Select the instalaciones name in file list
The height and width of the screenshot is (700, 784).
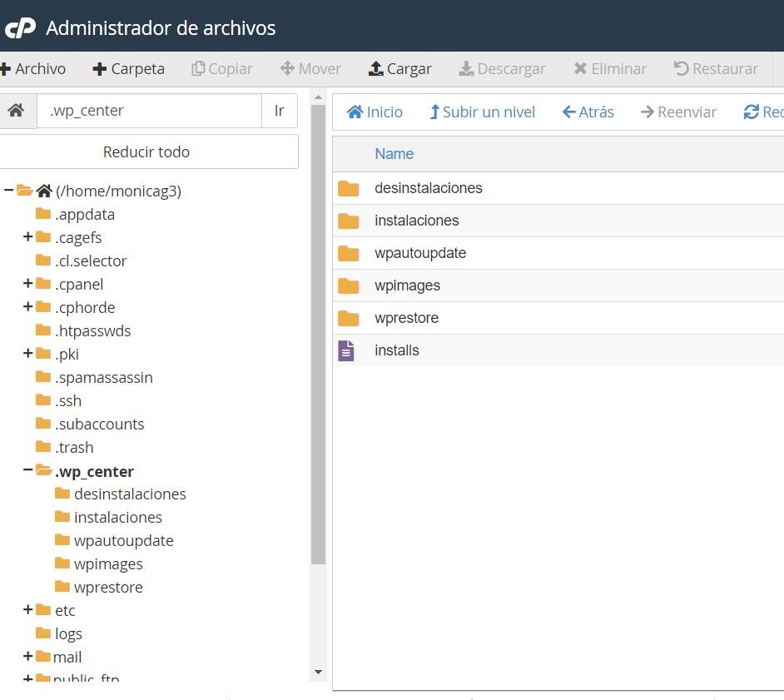416,221
